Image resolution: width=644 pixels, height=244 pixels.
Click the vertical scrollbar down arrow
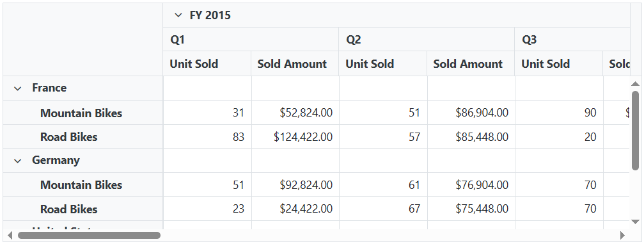pyautogui.click(x=635, y=222)
